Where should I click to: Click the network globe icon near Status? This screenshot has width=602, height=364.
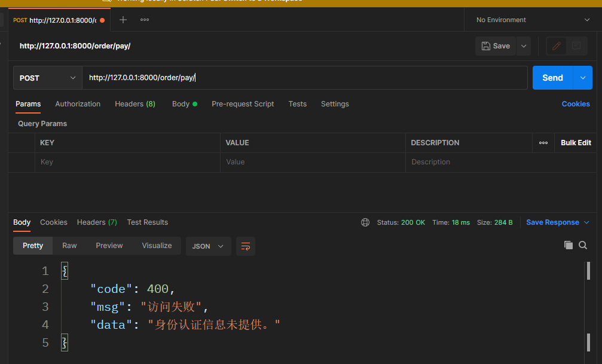click(x=365, y=222)
